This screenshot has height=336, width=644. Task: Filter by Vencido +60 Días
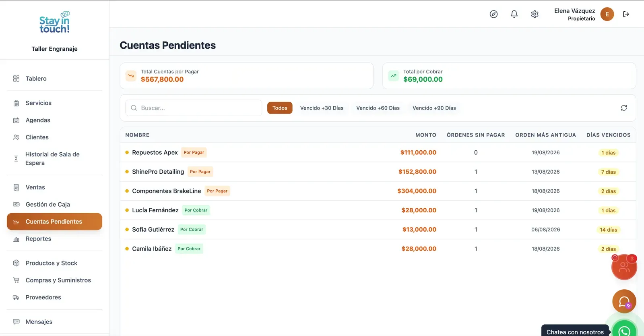(x=378, y=108)
